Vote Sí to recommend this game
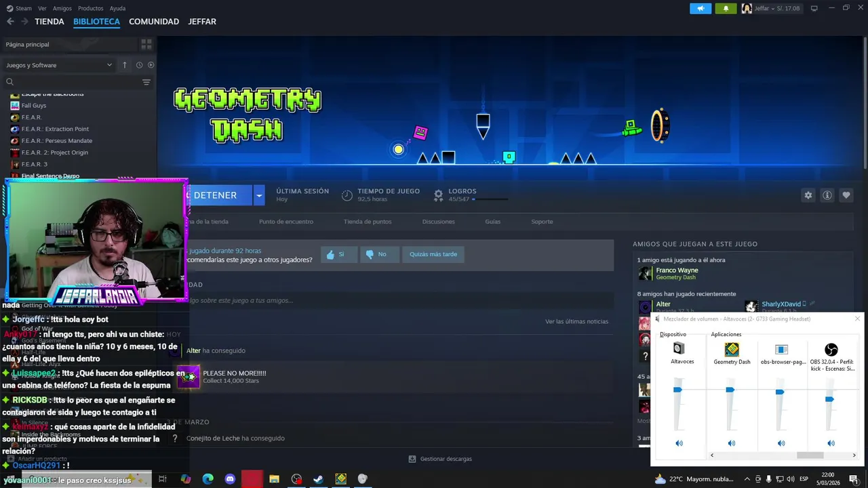Viewport: 868px width, 488px height. [339, 254]
